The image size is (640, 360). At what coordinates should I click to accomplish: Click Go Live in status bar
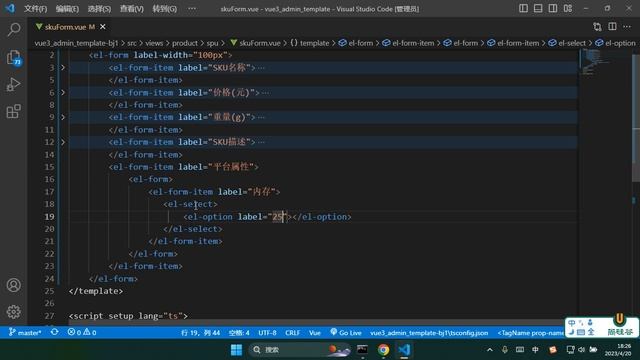tap(345, 333)
